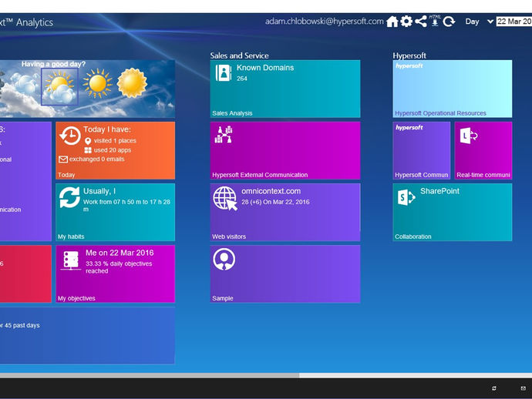The image size is (532, 399).
Task: Refresh dashboard with reload icon
Action: coord(449,22)
